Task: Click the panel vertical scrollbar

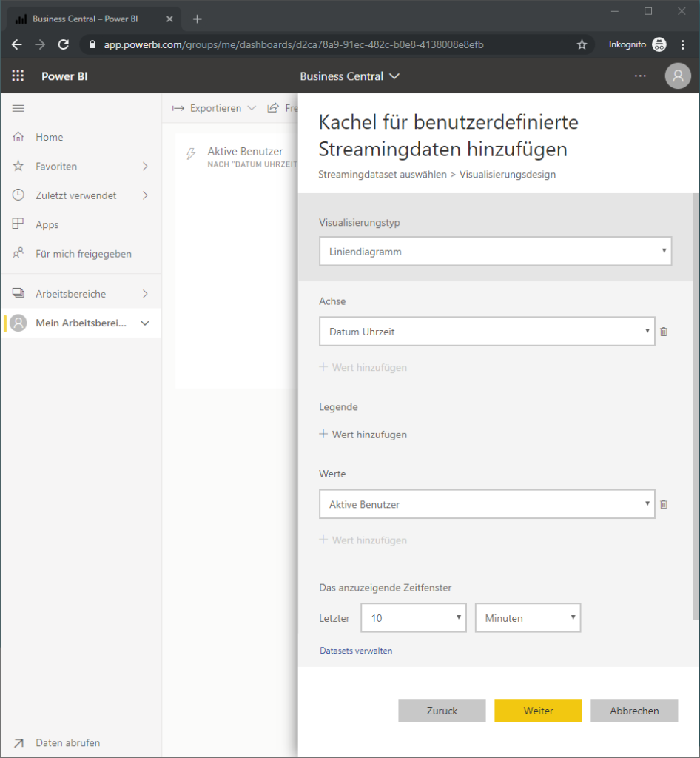Action: point(695,406)
